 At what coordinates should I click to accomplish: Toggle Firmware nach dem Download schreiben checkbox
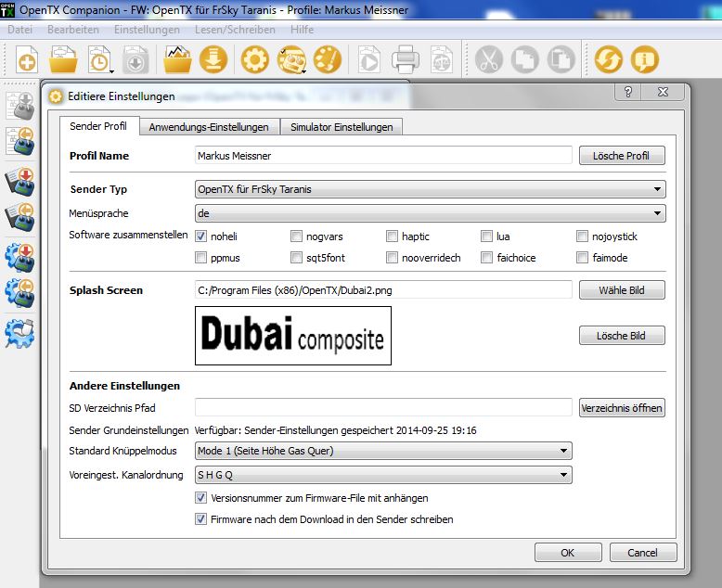point(200,519)
